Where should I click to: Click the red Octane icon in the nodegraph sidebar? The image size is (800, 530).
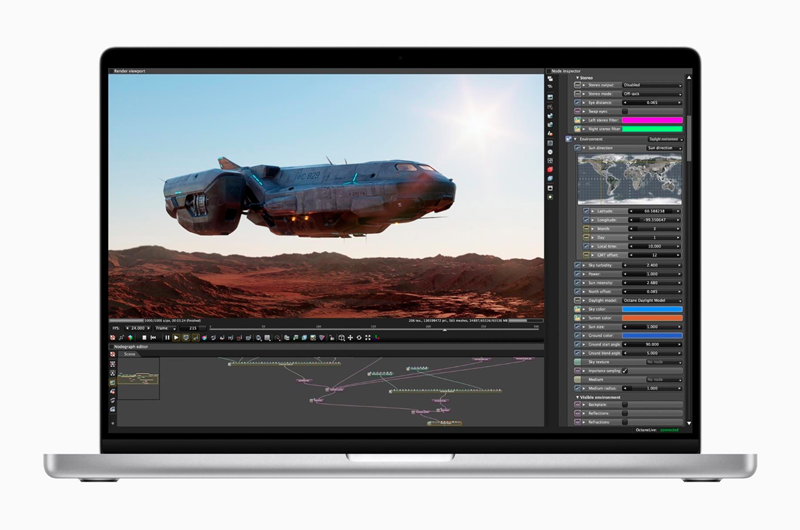(x=113, y=355)
